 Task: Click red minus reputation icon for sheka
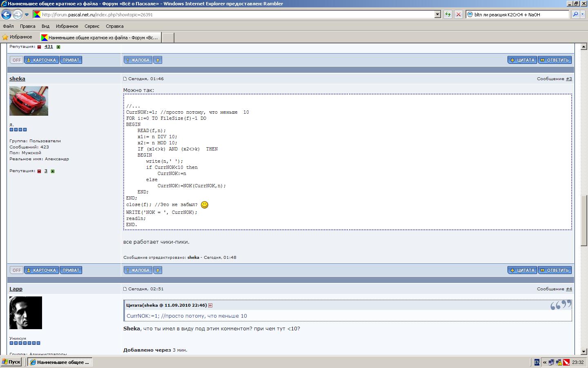tap(39, 171)
